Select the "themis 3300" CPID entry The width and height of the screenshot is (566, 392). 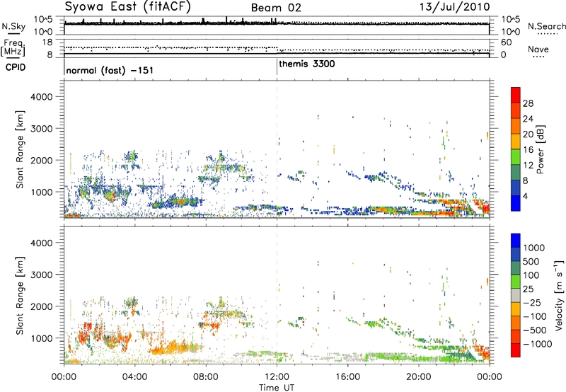coord(307,64)
